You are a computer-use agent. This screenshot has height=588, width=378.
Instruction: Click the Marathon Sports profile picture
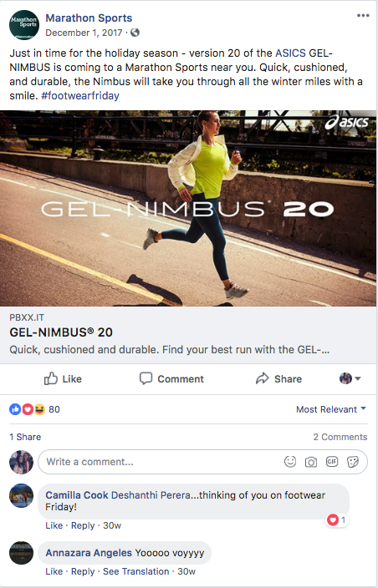click(x=24, y=25)
